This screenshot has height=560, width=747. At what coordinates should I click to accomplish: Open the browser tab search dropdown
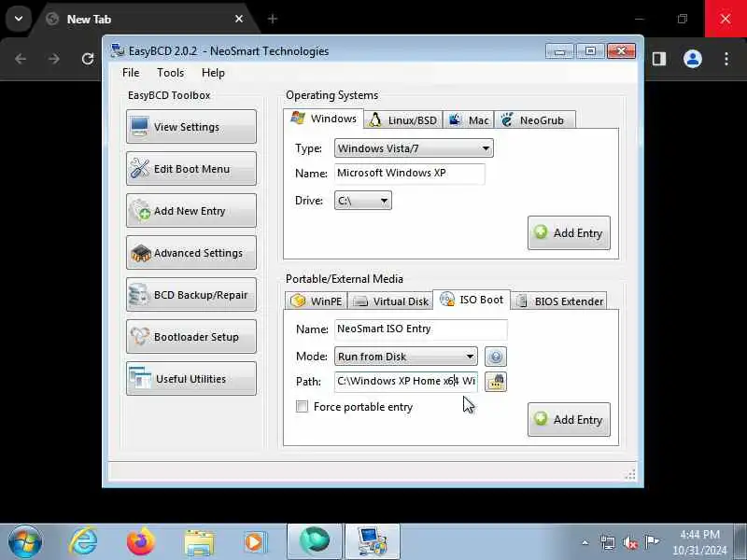[x=18, y=19]
